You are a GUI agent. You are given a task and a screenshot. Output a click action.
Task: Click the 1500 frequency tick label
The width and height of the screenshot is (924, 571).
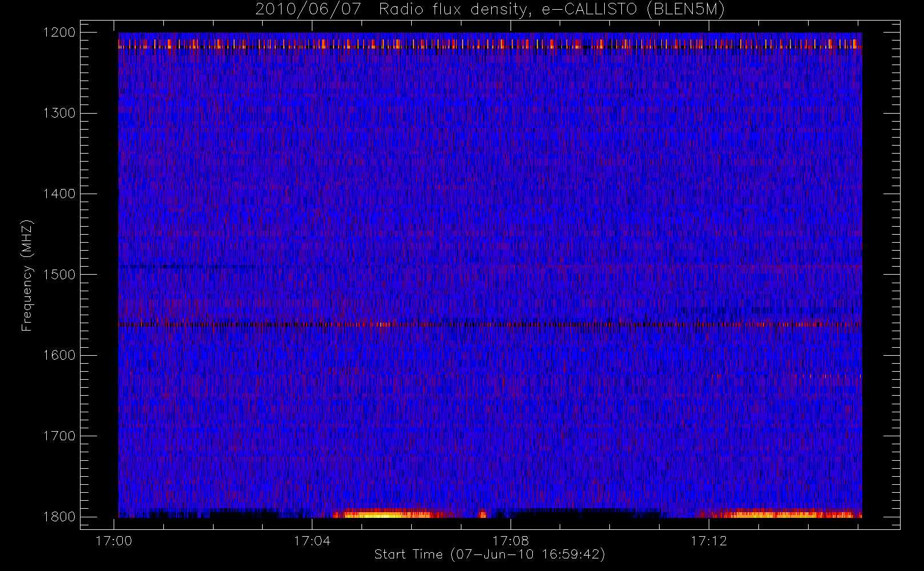pos(59,275)
